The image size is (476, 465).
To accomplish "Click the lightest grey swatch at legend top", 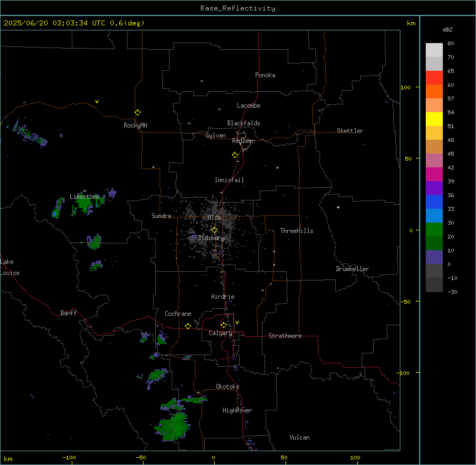I will [x=434, y=50].
